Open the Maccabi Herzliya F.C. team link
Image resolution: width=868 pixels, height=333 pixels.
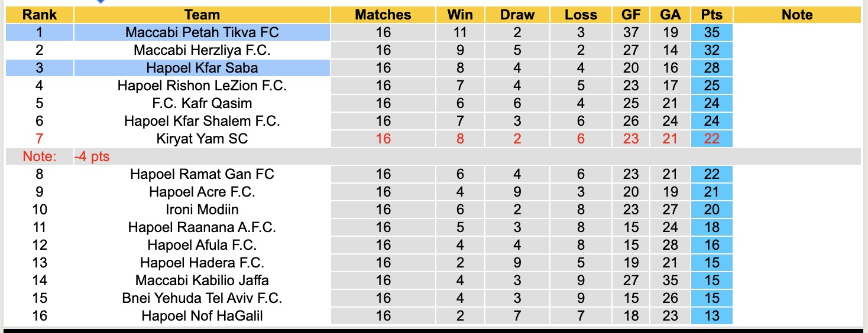click(x=202, y=50)
